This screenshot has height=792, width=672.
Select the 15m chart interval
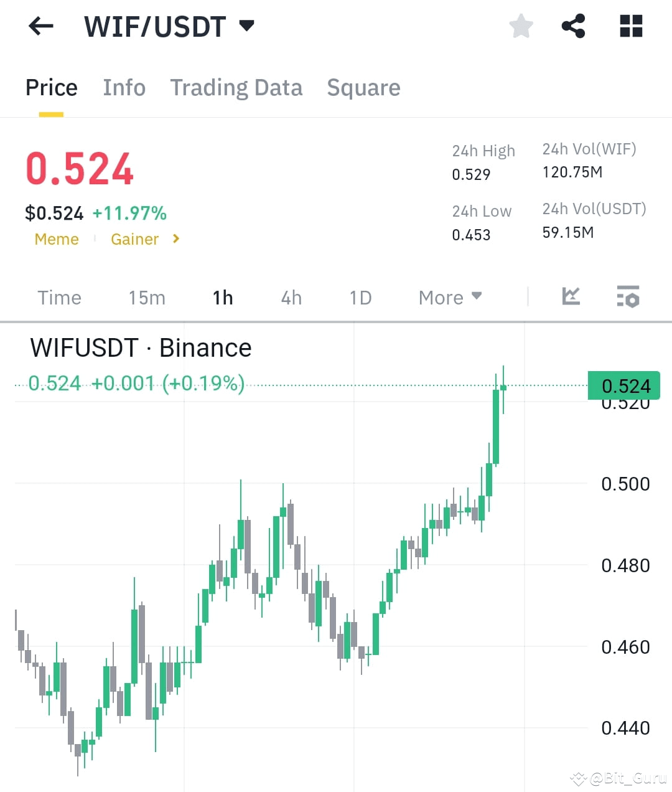146,298
